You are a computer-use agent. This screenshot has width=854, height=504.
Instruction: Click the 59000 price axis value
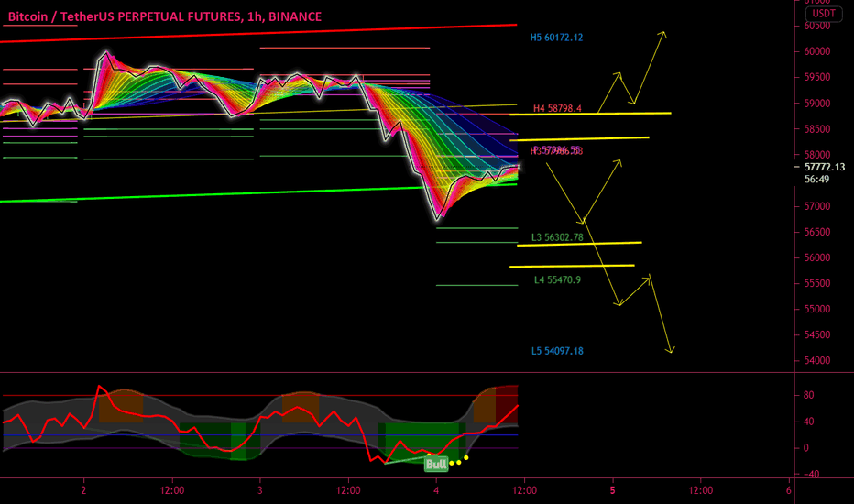click(817, 104)
